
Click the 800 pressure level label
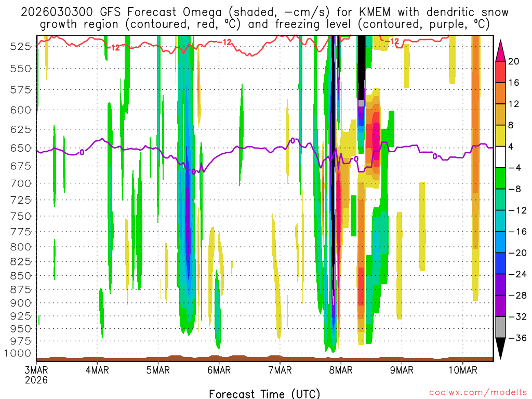[21, 247]
